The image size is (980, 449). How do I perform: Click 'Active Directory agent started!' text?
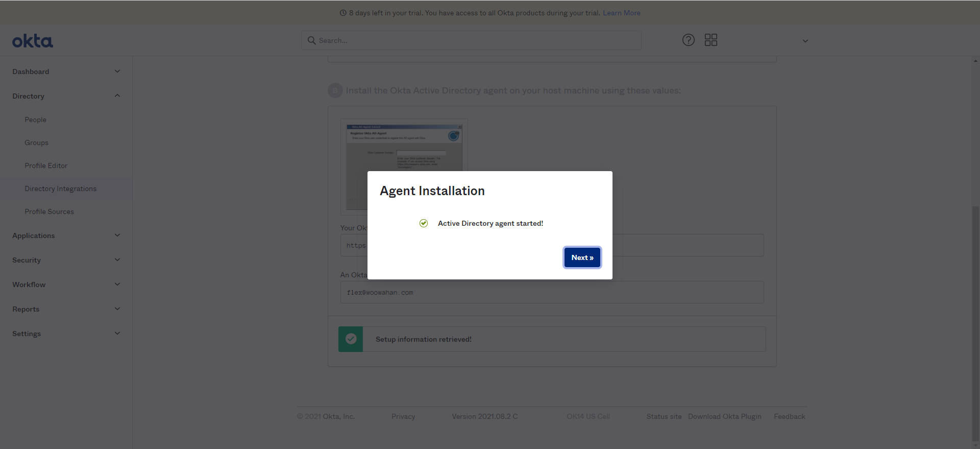491,223
